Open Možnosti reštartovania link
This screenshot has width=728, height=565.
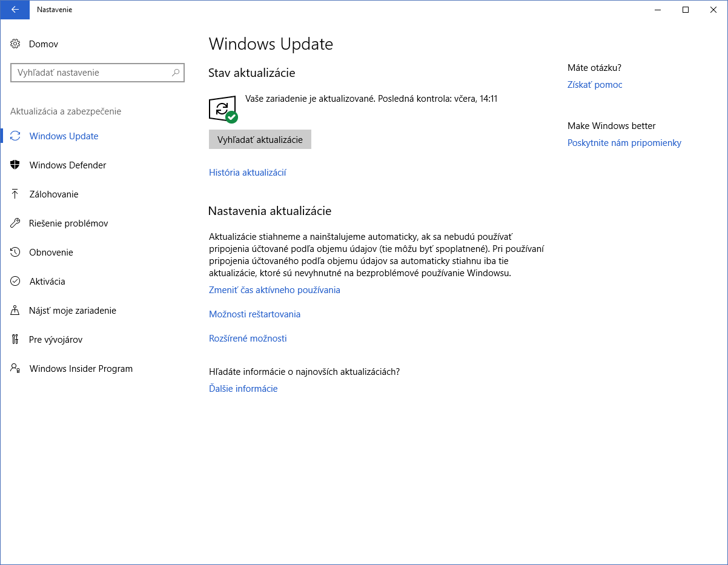click(x=254, y=314)
